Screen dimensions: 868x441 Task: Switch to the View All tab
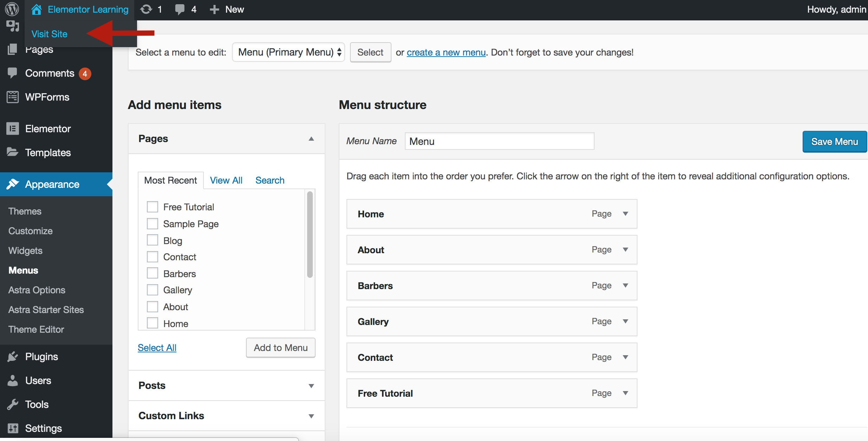[226, 180]
